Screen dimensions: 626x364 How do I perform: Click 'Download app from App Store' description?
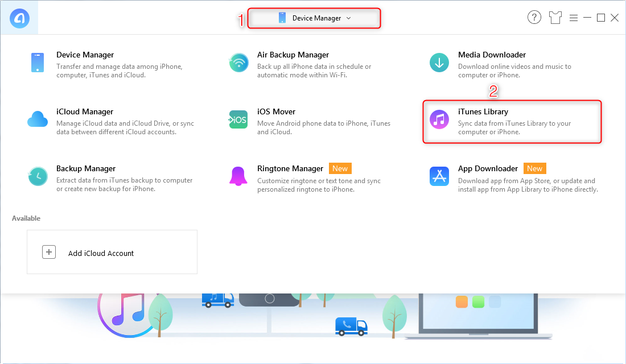[528, 185]
